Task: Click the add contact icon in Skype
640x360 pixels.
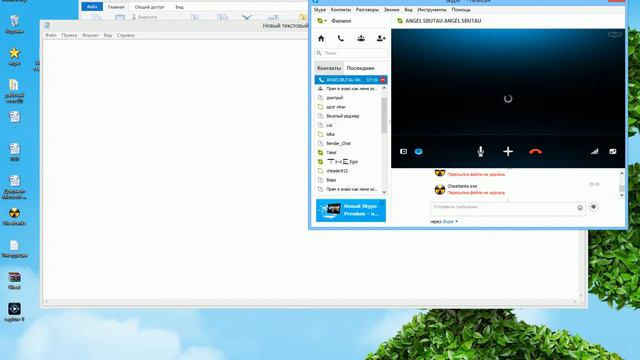Action: pyautogui.click(x=381, y=38)
